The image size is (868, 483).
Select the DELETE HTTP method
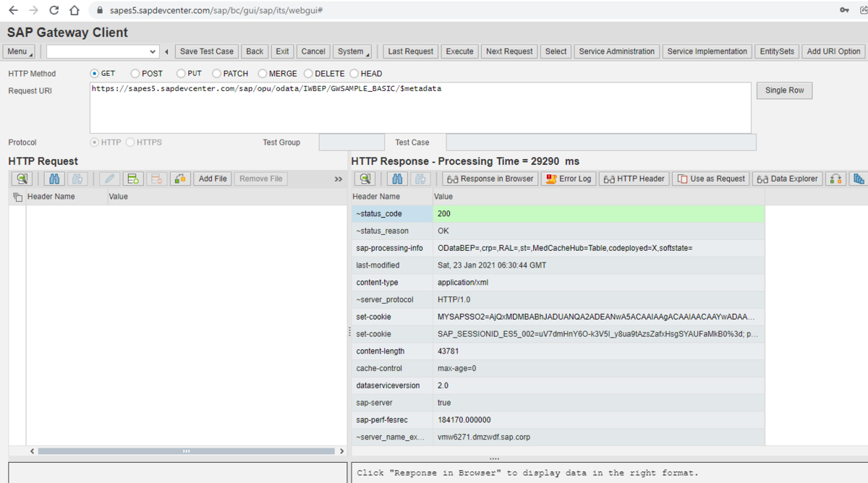[308, 74]
